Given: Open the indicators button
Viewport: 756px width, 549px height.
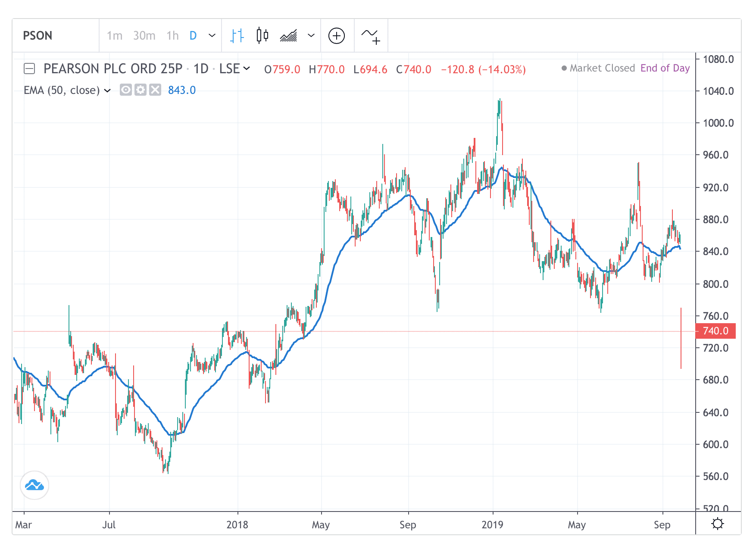Looking at the screenshot, I should [371, 36].
